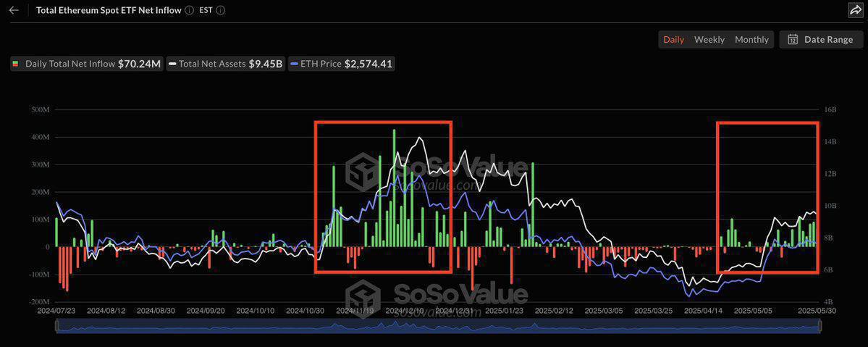Click the right handle of the range slider
This screenshot has width=868, height=347.
click(x=818, y=327)
